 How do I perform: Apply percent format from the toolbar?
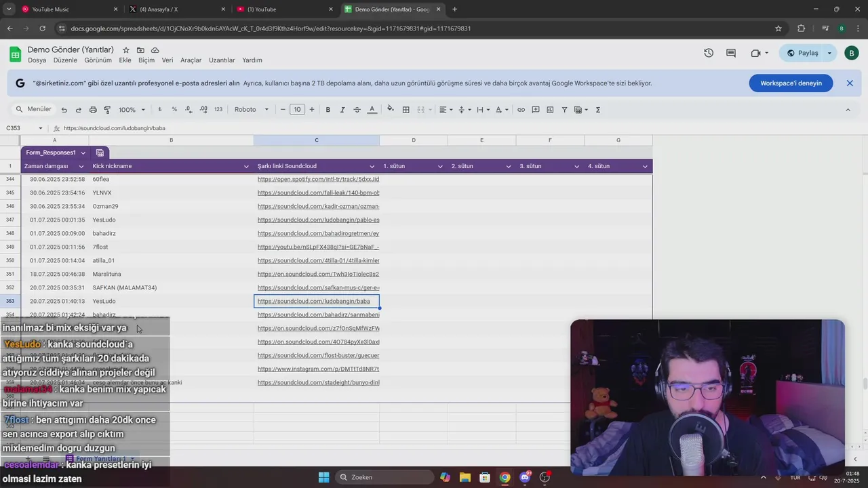(174, 110)
